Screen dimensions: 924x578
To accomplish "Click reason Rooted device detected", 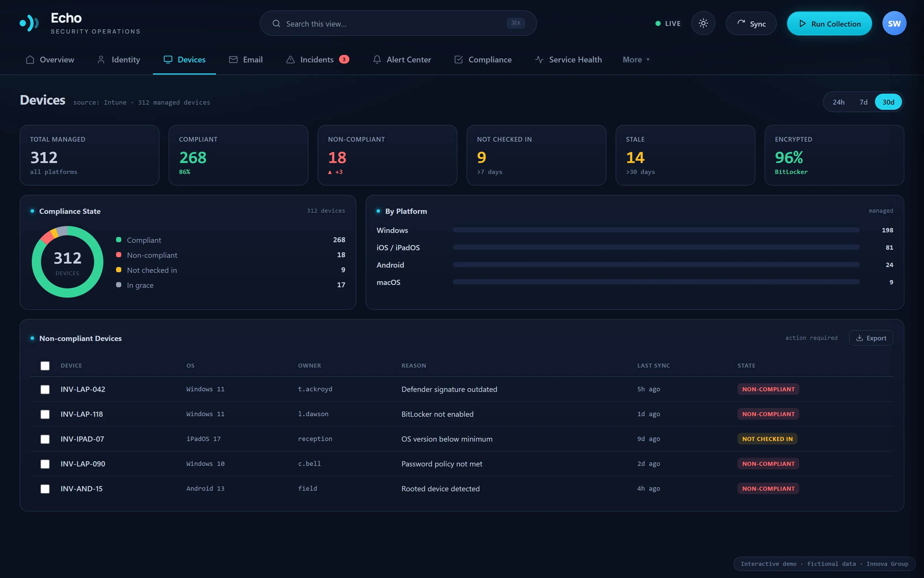I will point(440,488).
